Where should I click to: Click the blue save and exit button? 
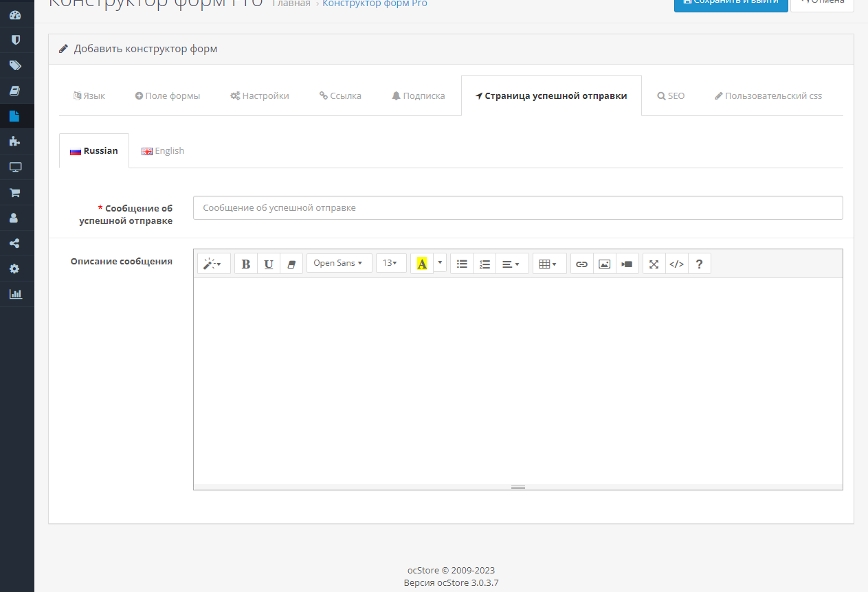[x=731, y=3]
